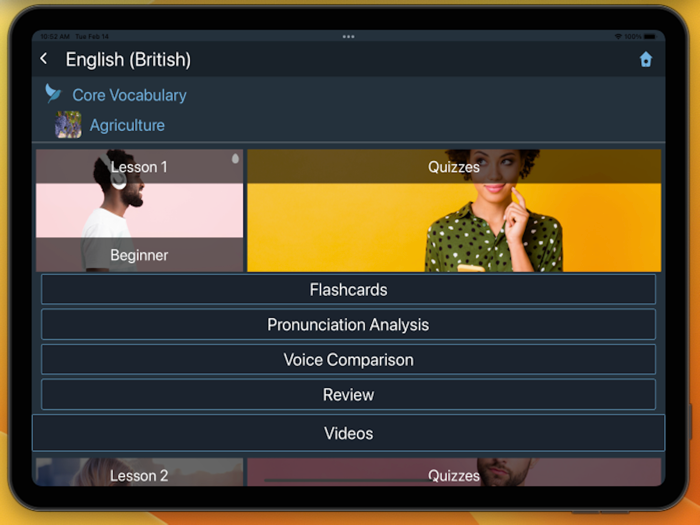
Task: Open Flashcards
Action: point(348,290)
